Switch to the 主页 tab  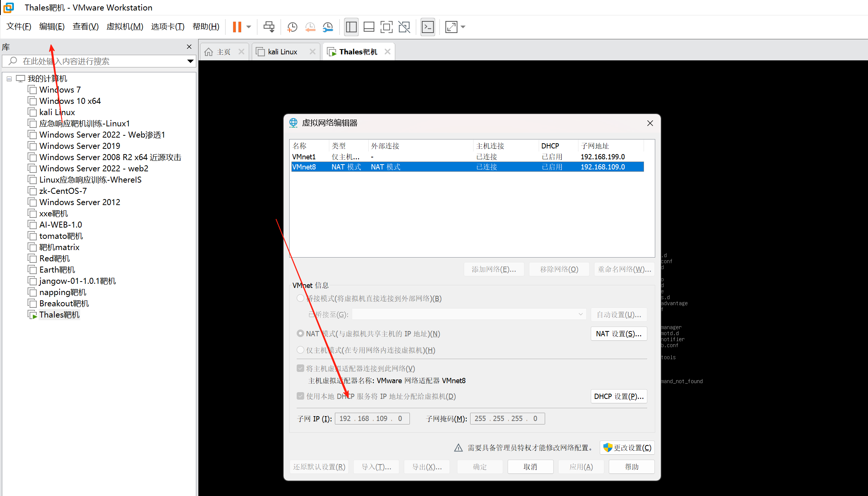coord(223,52)
